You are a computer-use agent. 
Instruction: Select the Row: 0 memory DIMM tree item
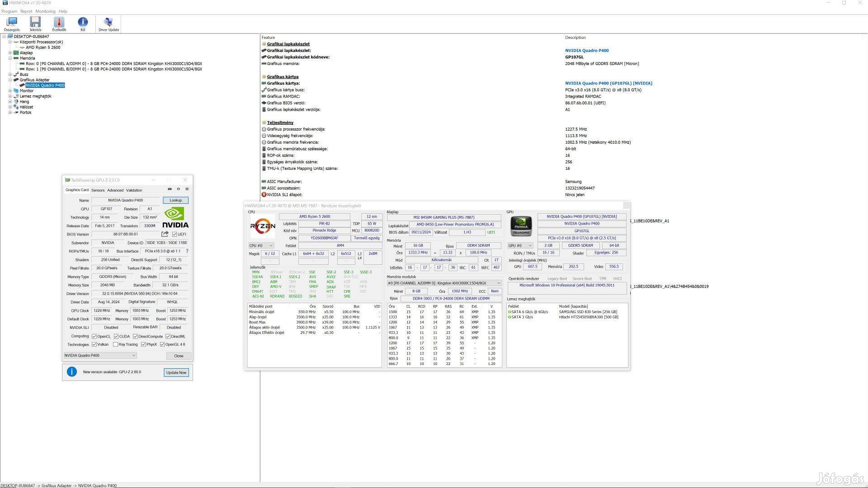coord(114,64)
